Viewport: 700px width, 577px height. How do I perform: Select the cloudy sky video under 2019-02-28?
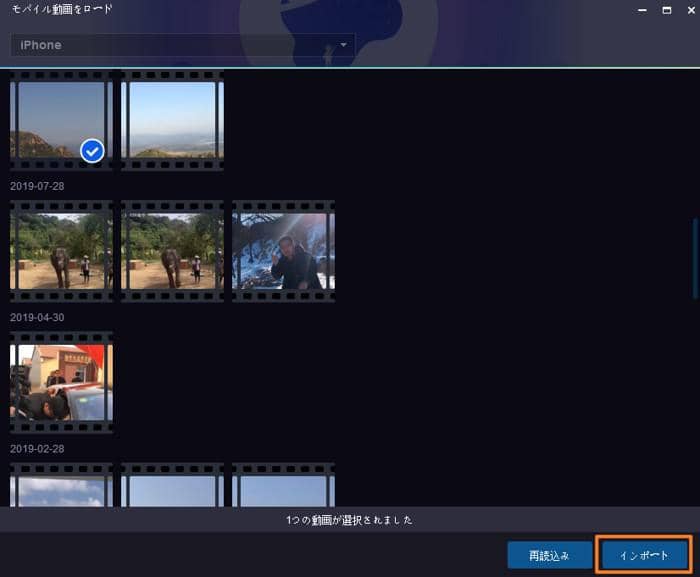[x=61, y=485]
